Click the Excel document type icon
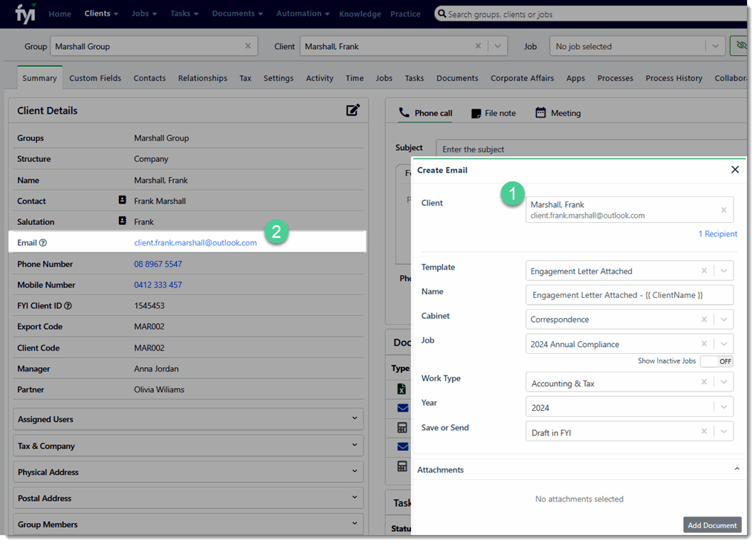This screenshot has width=756, height=544. (x=401, y=389)
